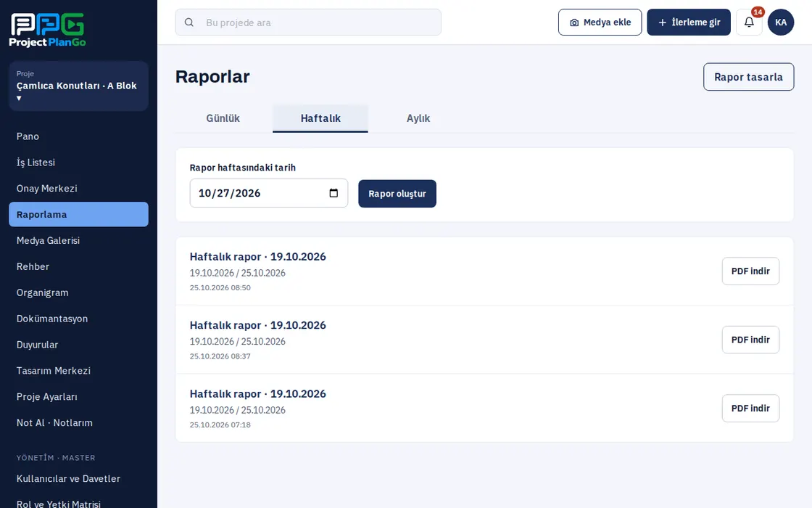Navigate to Onay Merkezi
The image size is (812, 508).
click(79, 188)
